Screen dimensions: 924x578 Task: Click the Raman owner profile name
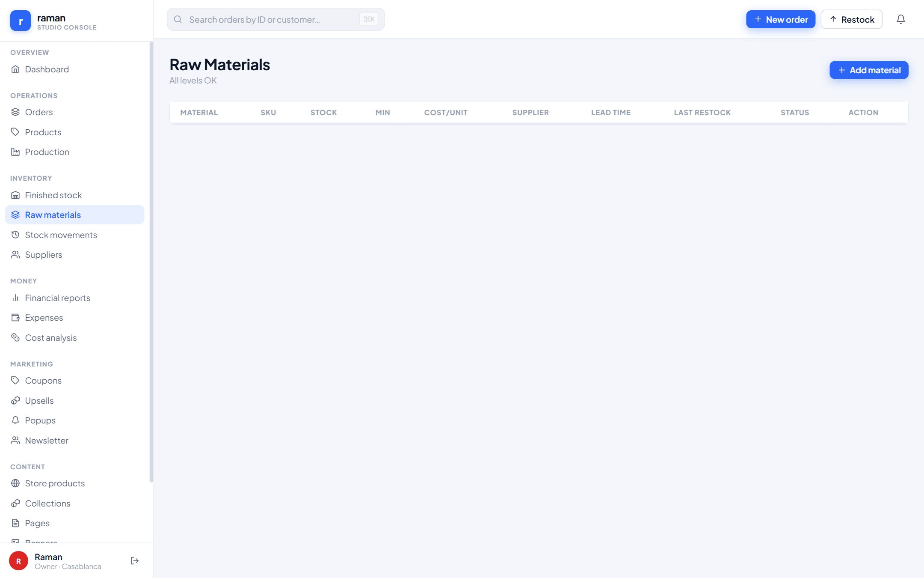(48, 557)
